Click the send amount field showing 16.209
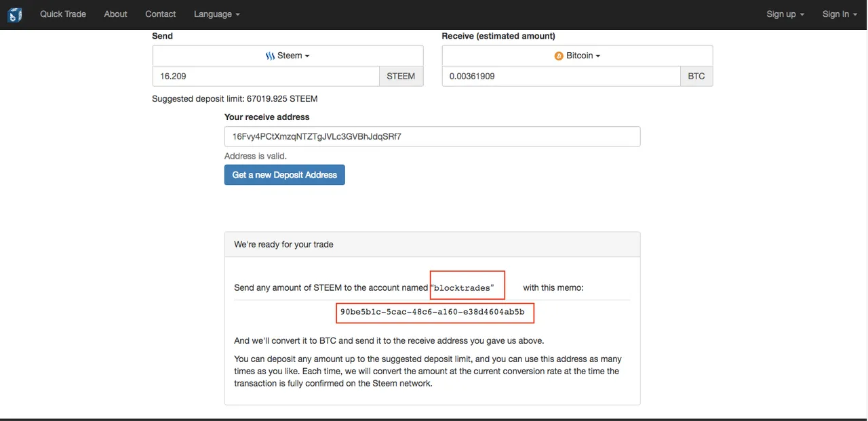868x421 pixels. tap(266, 76)
